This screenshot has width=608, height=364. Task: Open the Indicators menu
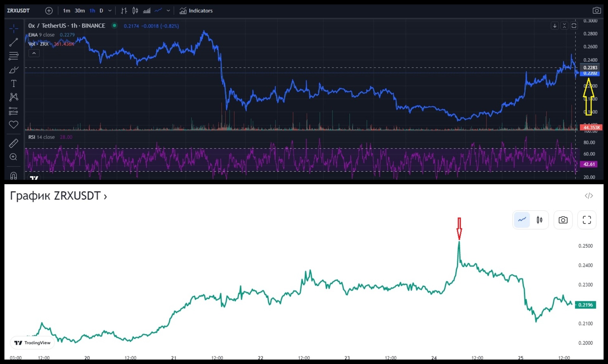point(196,11)
